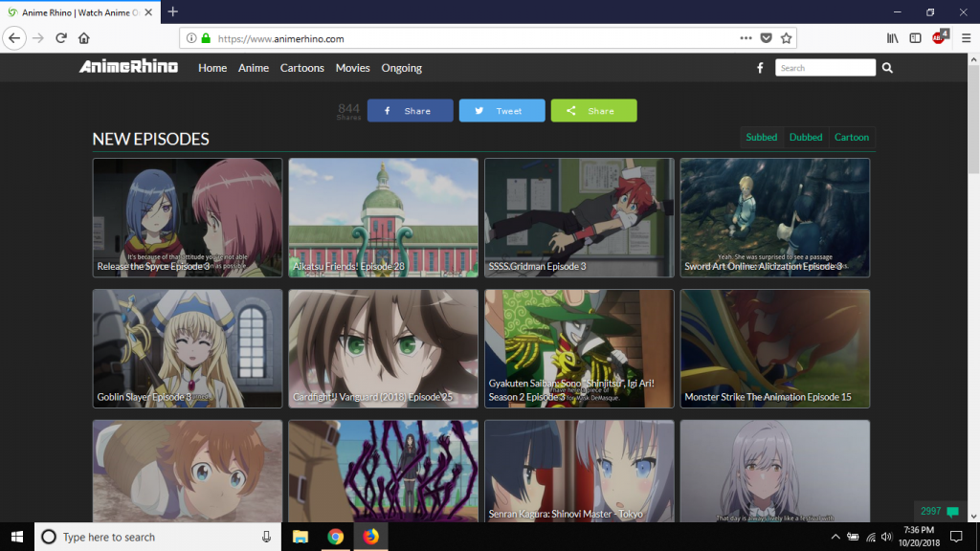Save page to Pocket icon
The width and height of the screenshot is (980, 551).
coord(767,38)
